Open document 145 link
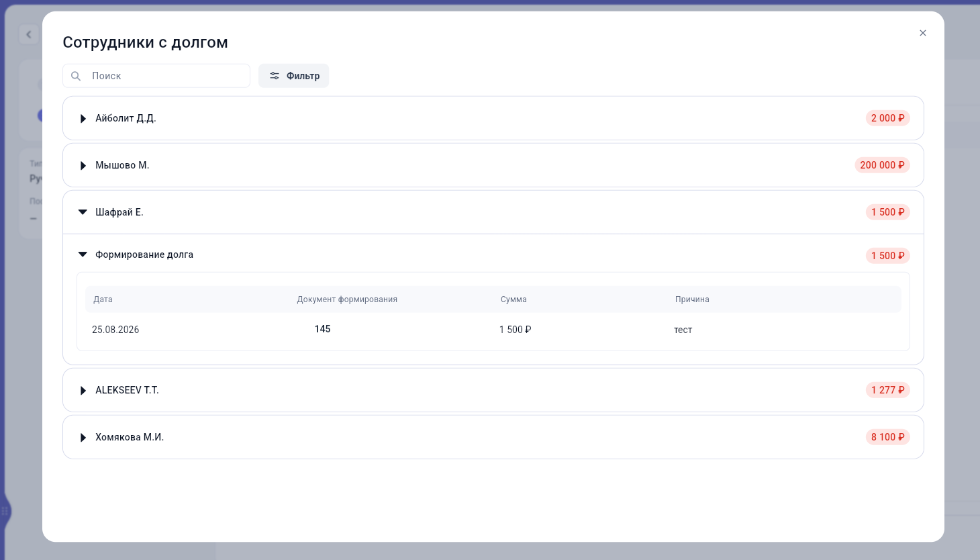The image size is (980, 560). point(322,329)
